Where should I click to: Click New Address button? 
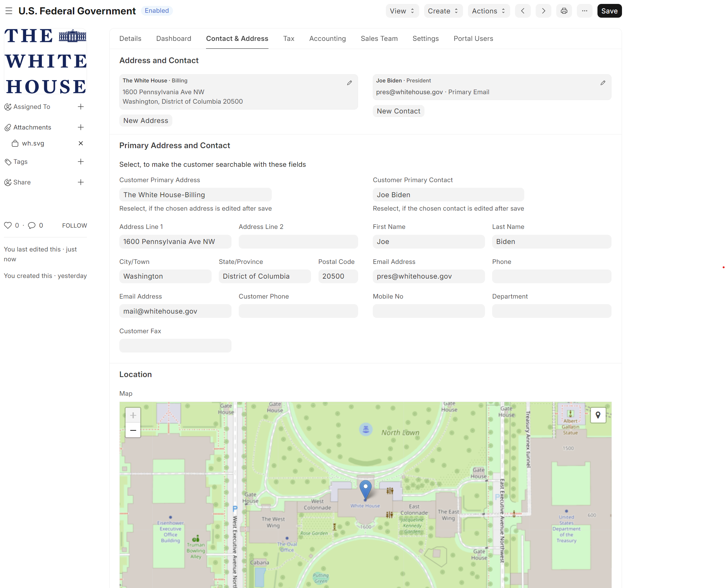(x=146, y=121)
